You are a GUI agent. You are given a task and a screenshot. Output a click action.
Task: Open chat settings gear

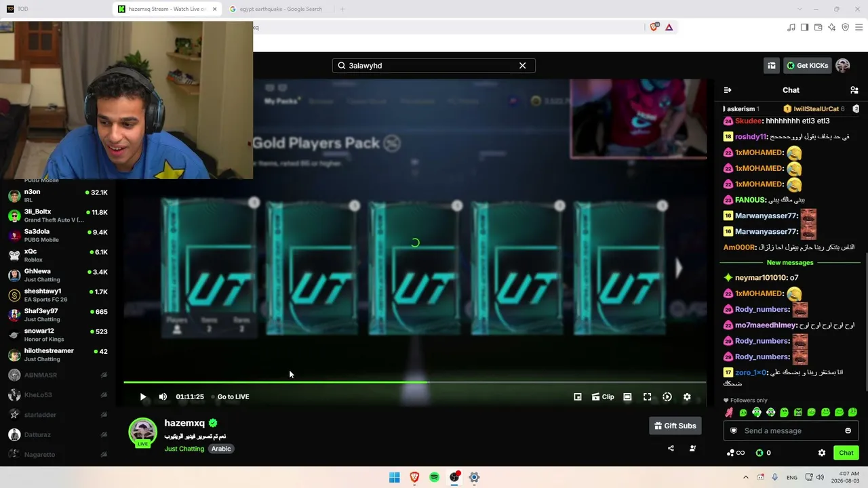[822, 453]
